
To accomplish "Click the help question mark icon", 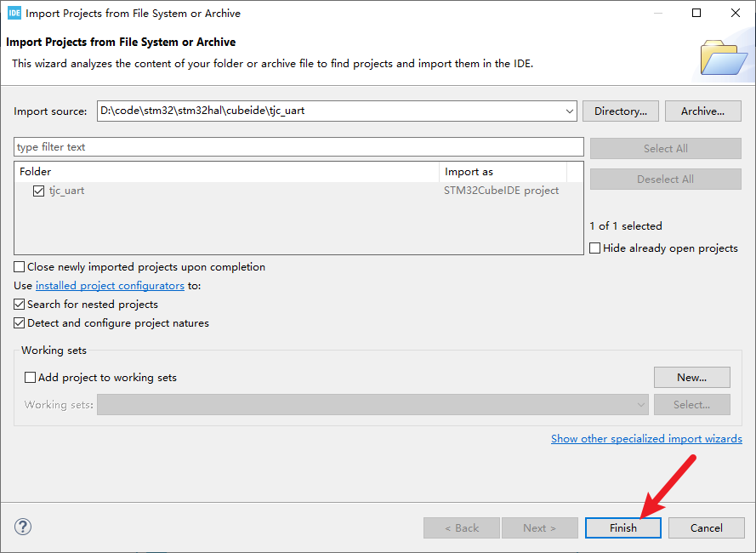I will point(24,527).
